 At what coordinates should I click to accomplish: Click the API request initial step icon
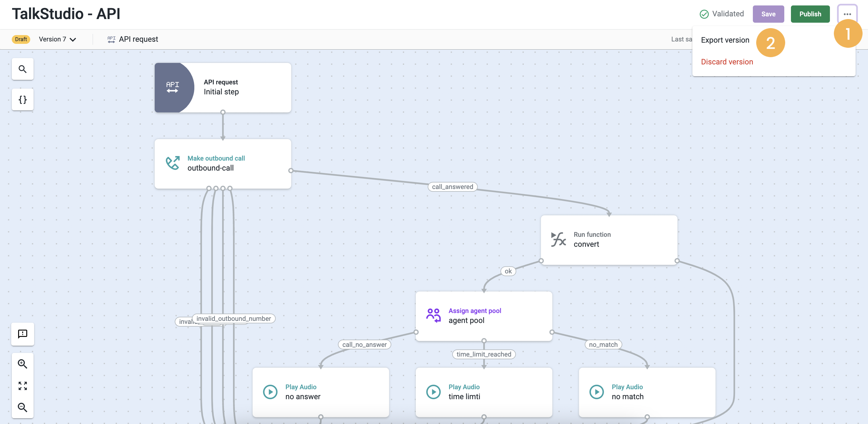pyautogui.click(x=173, y=87)
